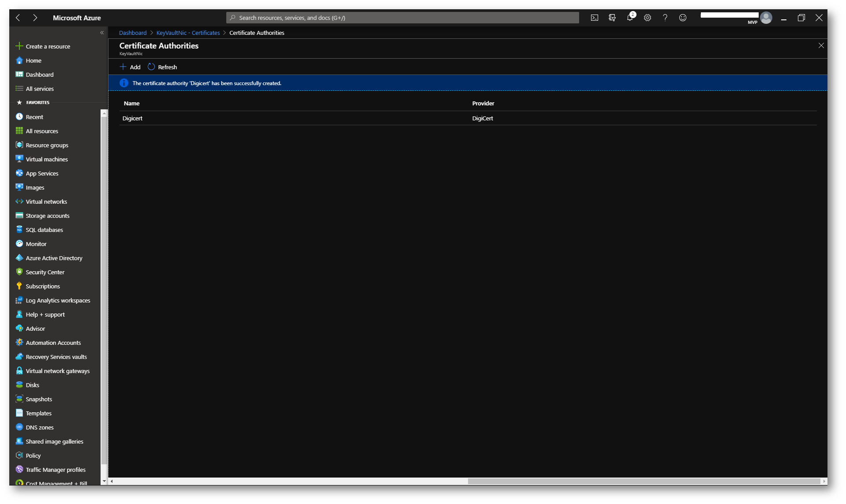This screenshot has width=846, height=504.
Task: Click the SQL databases icon
Action: 19,230
